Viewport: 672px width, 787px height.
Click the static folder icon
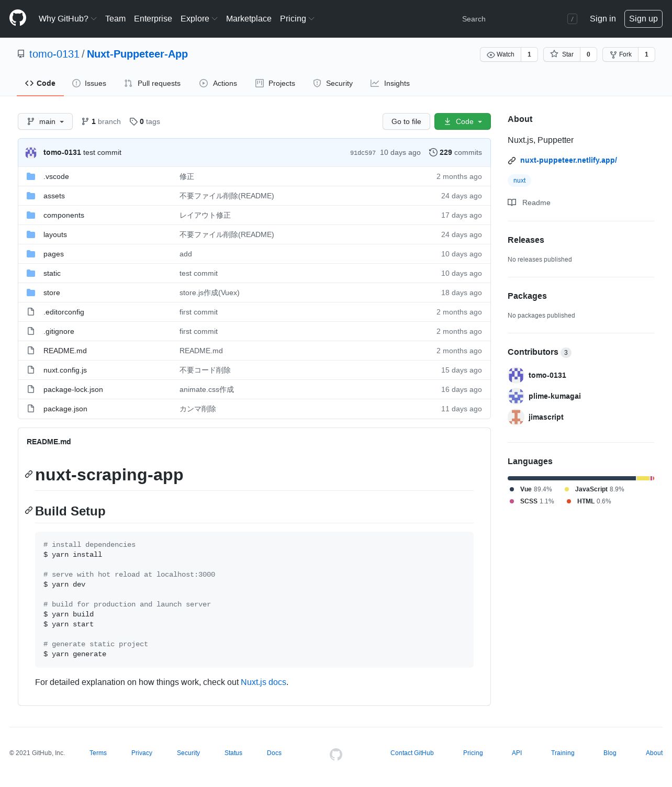31,273
